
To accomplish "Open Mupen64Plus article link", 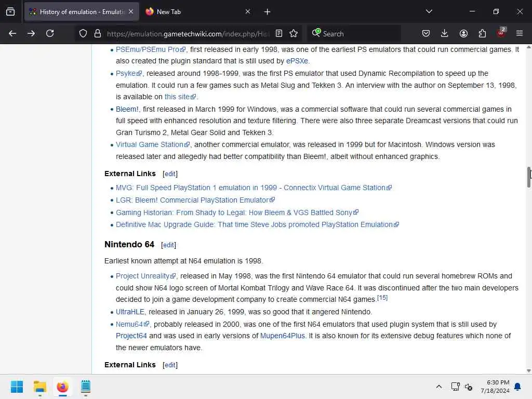I will 282,336.
